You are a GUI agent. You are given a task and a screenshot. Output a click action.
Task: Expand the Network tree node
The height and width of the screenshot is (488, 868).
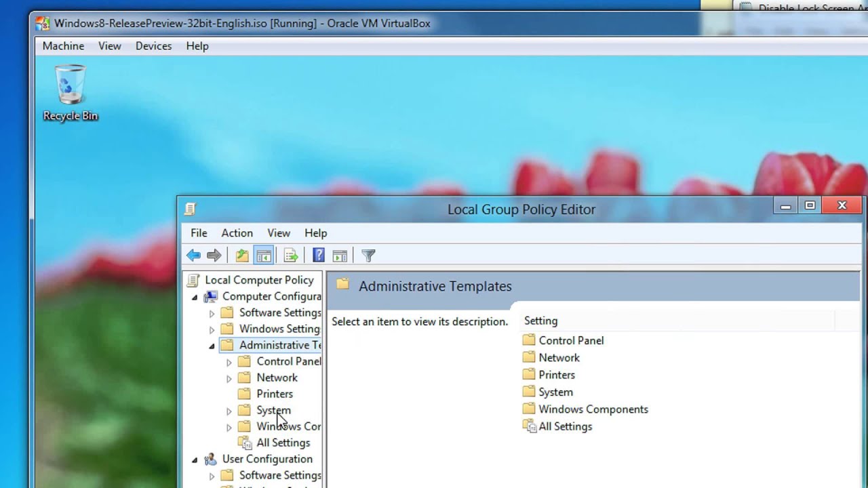point(229,378)
